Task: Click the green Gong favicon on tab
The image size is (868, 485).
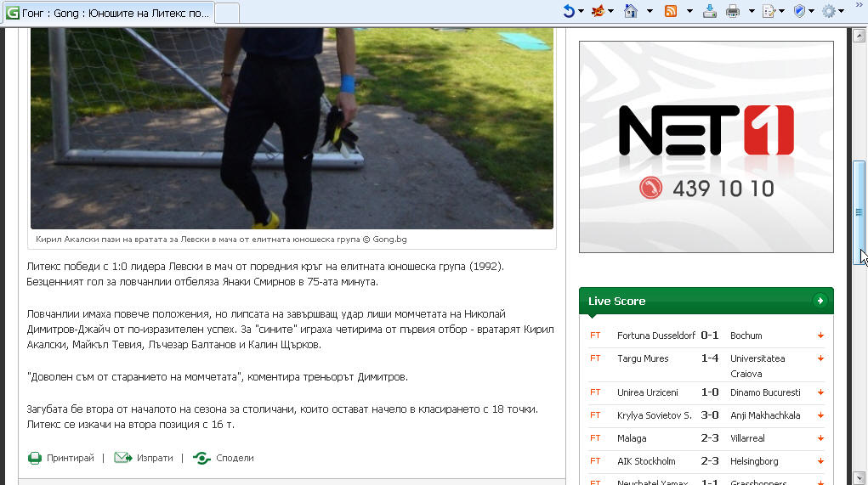Action: click(12, 13)
